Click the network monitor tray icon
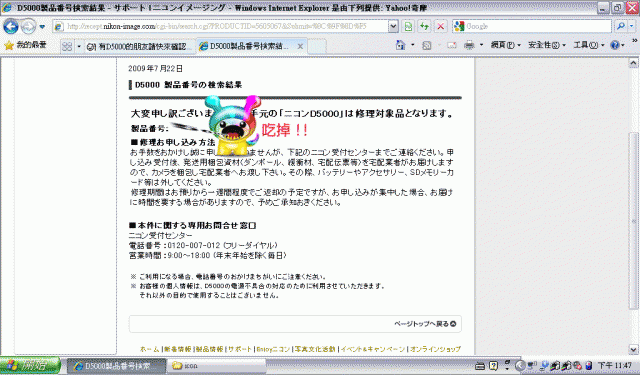The width and height of the screenshot is (640, 375). [532, 365]
